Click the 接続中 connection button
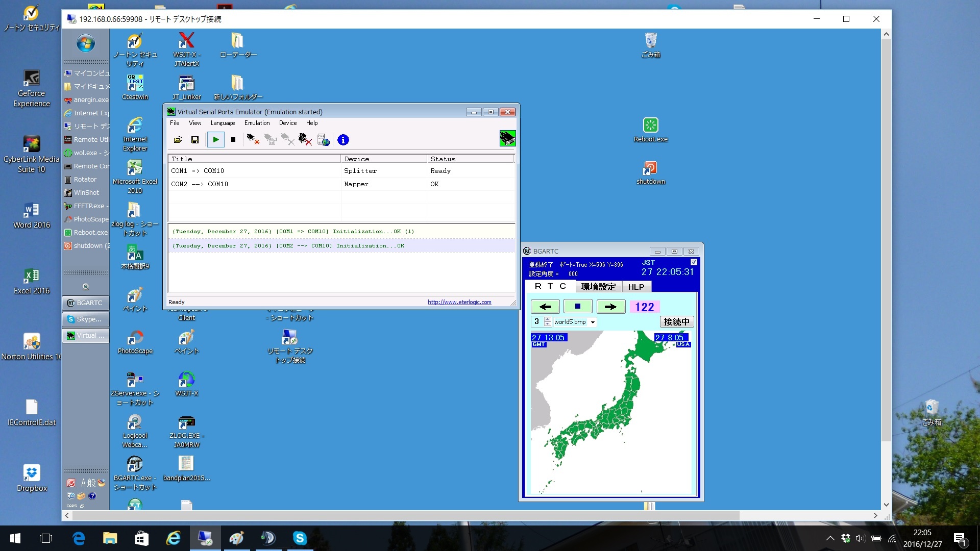 click(x=676, y=322)
